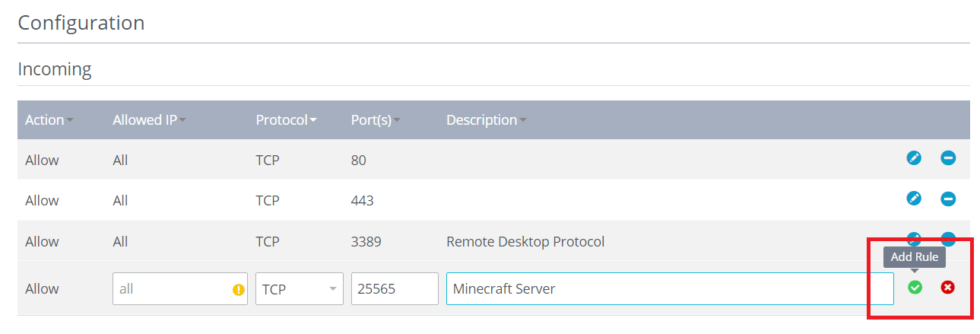980x334 pixels.
Task: Sort by Description column header
Action: point(486,120)
